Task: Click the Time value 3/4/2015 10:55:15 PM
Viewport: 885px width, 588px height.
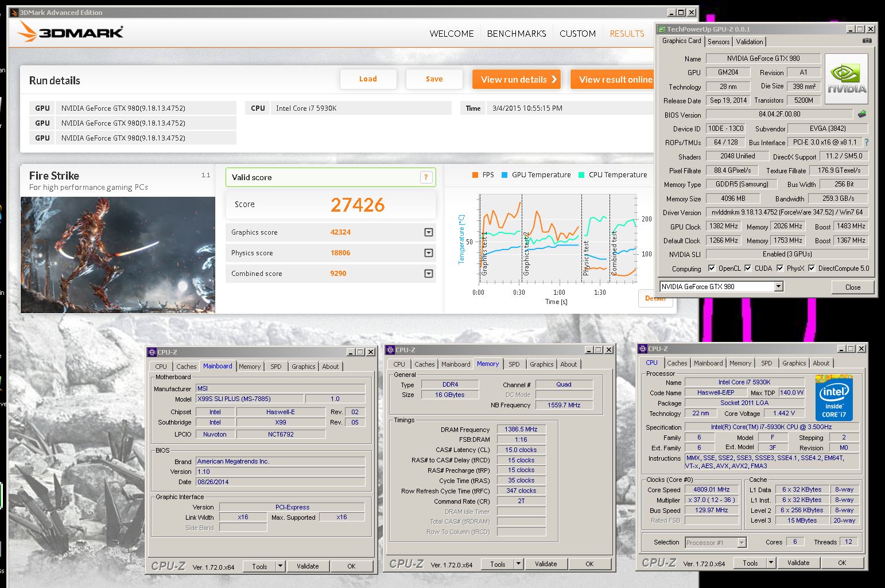Action: 527,108
